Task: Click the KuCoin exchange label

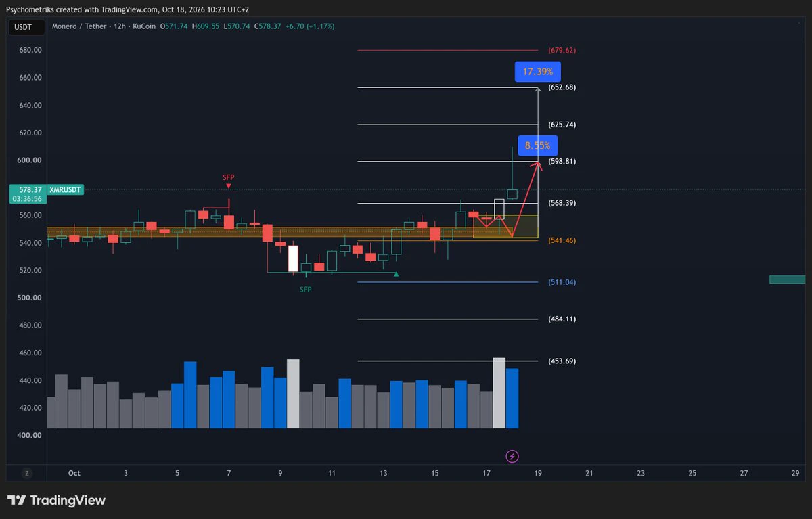Action: (143, 26)
